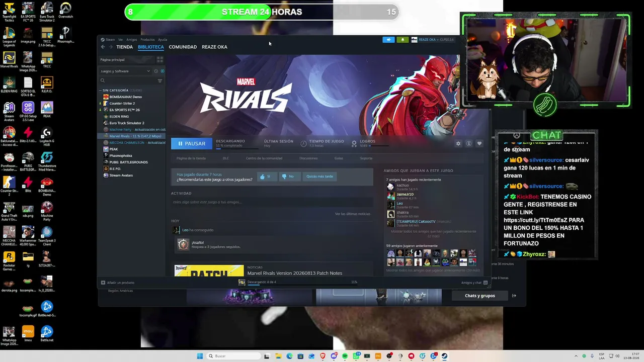Open advanced library filter options icon

click(x=160, y=80)
